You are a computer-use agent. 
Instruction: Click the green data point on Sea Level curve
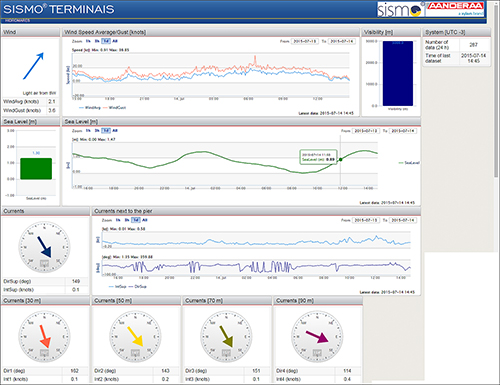click(340, 159)
